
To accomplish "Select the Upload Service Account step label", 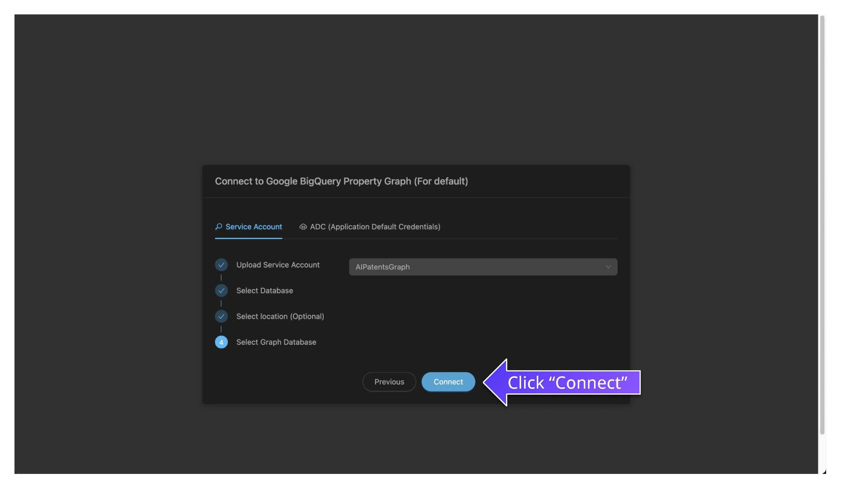I will tap(278, 265).
